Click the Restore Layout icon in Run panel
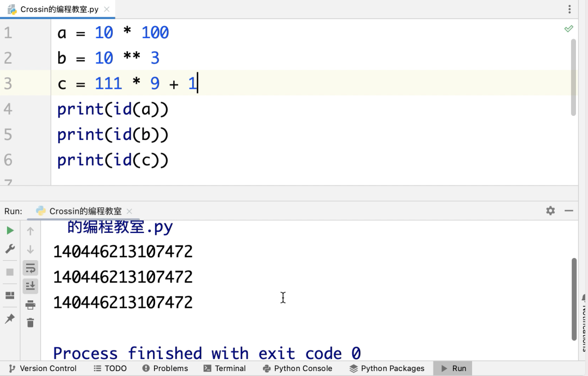 click(x=10, y=295)
